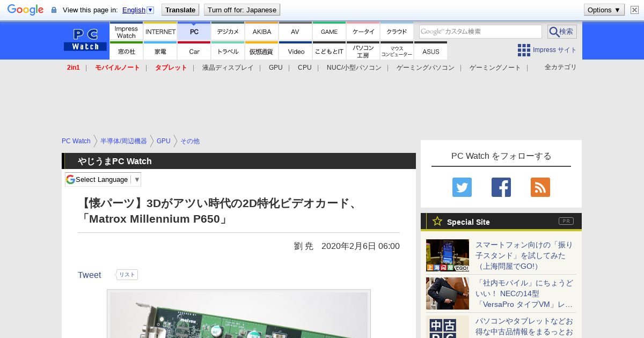
Task: Open the ケータイ tab
Action: pyautogui.click(x=363, y=31)
